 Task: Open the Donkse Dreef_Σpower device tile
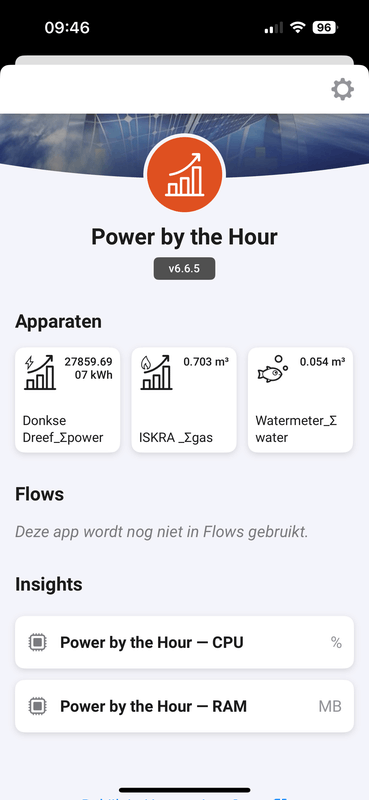click(68, 400)
